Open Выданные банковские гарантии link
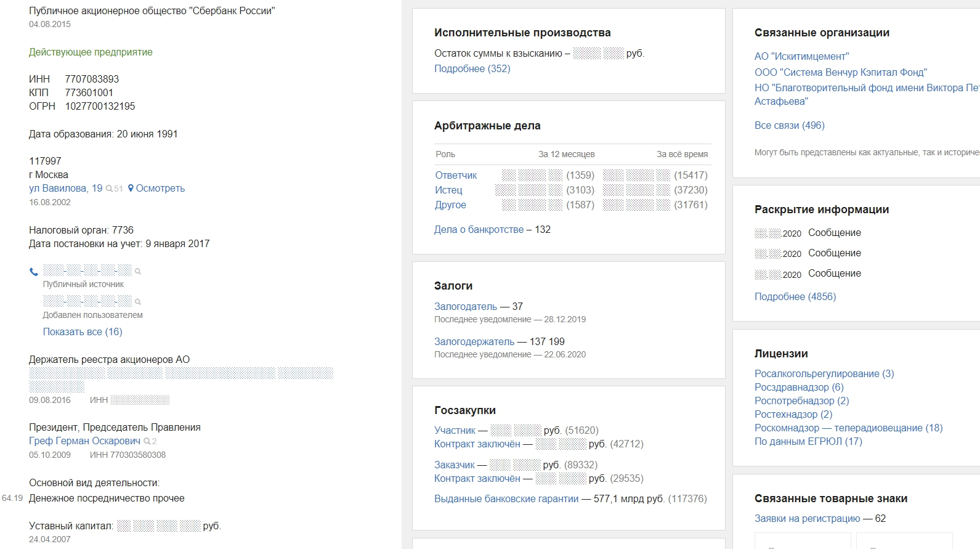 tap(506, 498)
